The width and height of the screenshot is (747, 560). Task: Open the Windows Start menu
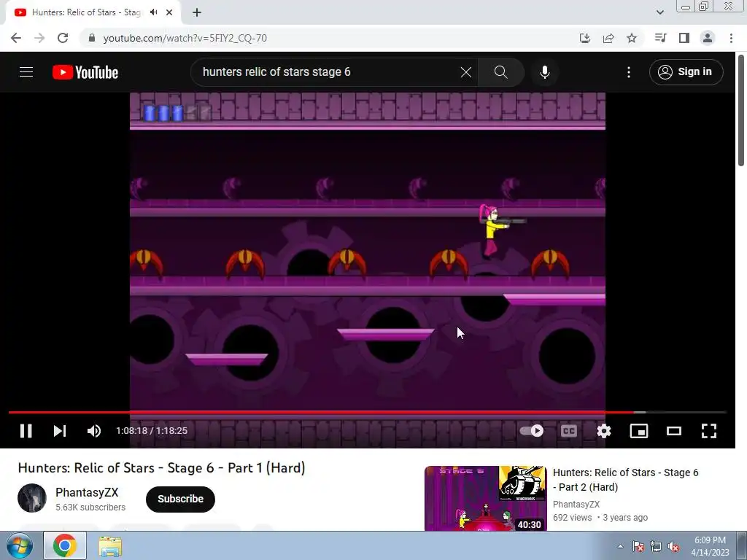(19, 545)
